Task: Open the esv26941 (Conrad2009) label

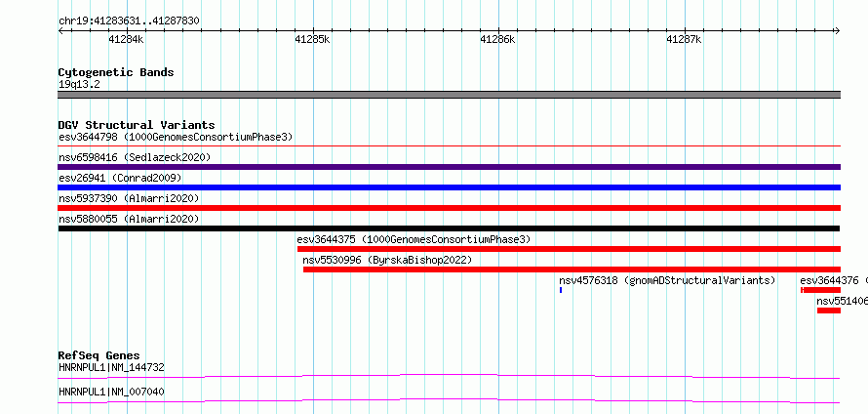Action: pos(120,178)
